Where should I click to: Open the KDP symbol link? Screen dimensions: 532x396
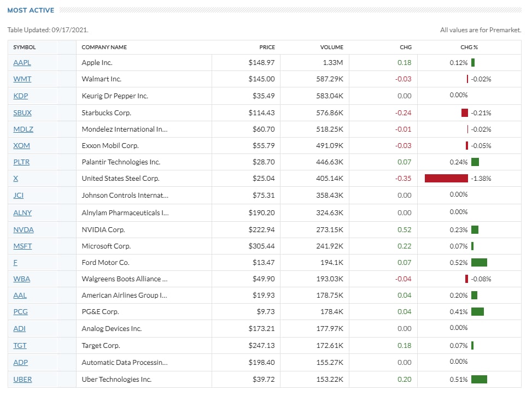(x=21, y=96)
